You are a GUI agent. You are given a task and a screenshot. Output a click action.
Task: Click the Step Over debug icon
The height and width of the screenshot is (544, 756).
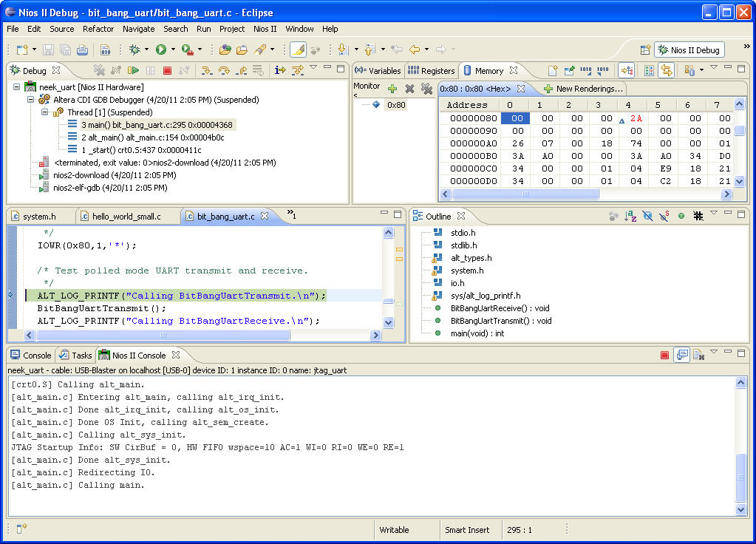pyautogui.click(x=223, y=70)
